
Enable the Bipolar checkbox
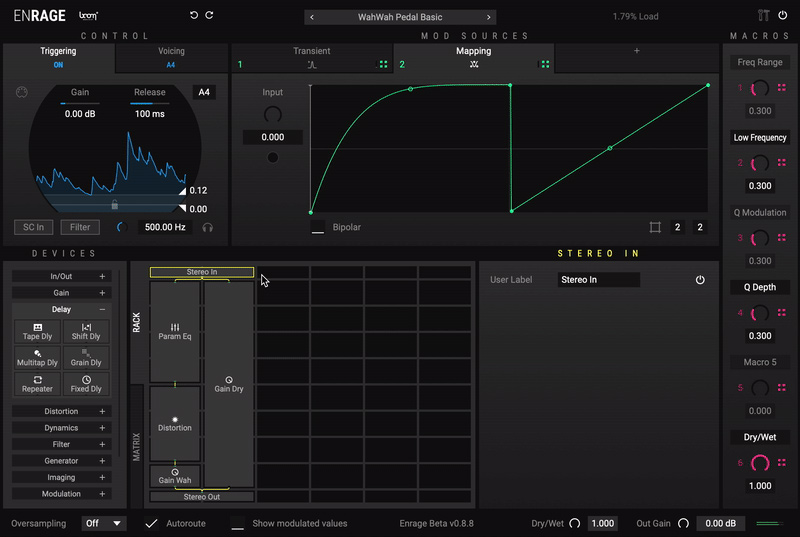click(318, 227)
